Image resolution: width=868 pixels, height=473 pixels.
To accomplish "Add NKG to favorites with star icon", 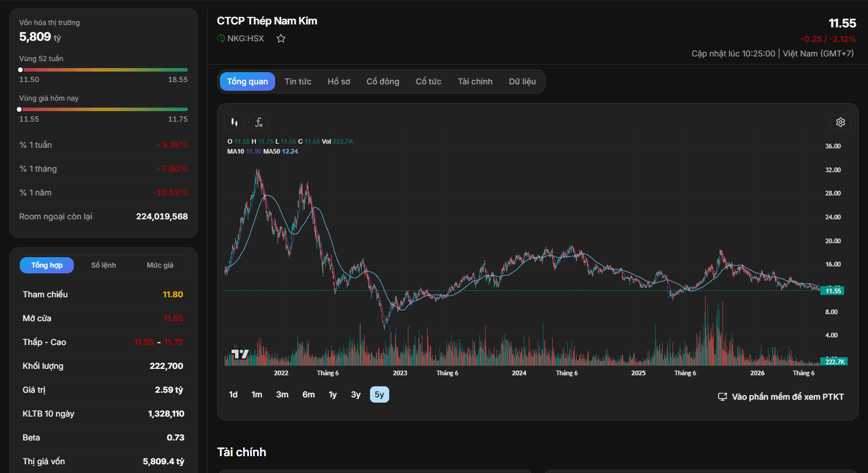I will 281,38.
